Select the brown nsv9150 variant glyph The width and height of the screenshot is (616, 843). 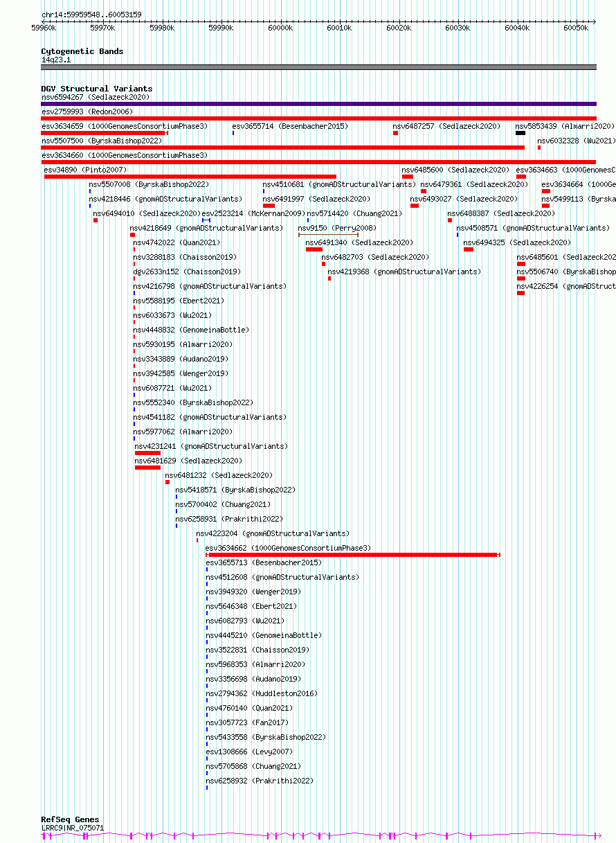(328, 235)
